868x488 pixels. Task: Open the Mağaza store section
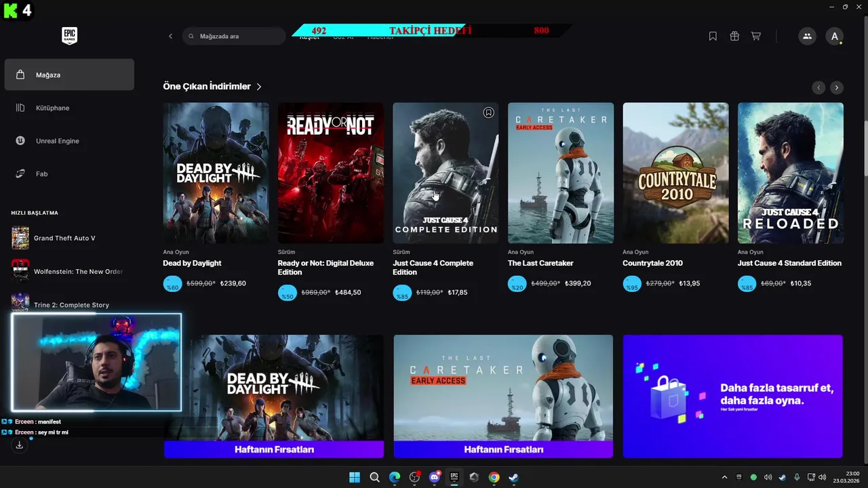69,75
